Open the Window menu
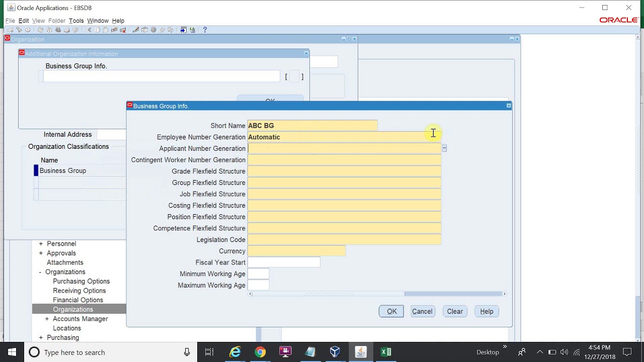Image resolution: width=644 pixels, height=362 pixels. click(98, 21)
